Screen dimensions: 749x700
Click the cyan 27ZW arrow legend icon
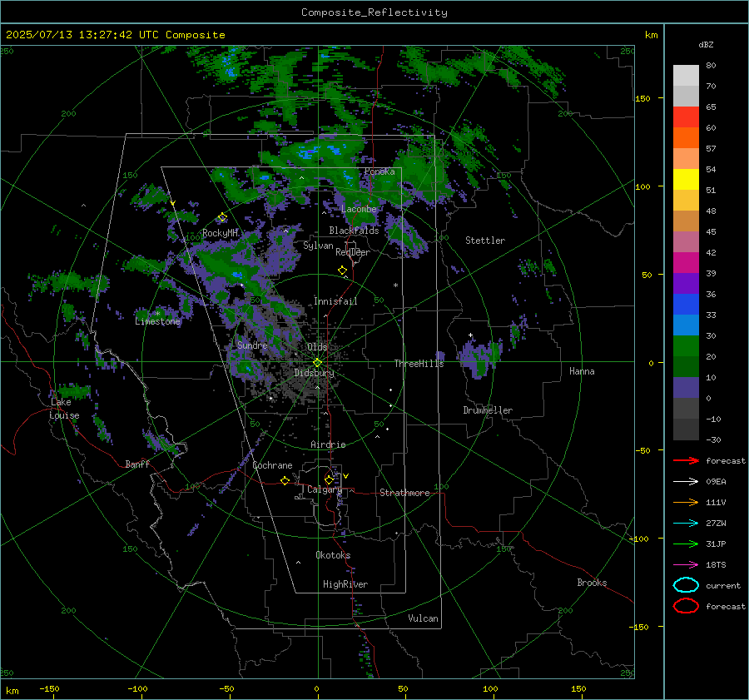coord(686,524)
